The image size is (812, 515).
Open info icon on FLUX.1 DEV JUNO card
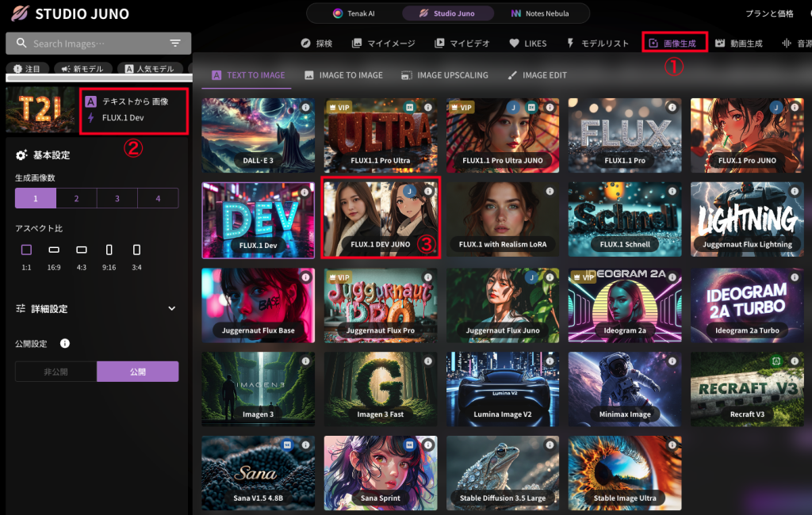[427, 191]
